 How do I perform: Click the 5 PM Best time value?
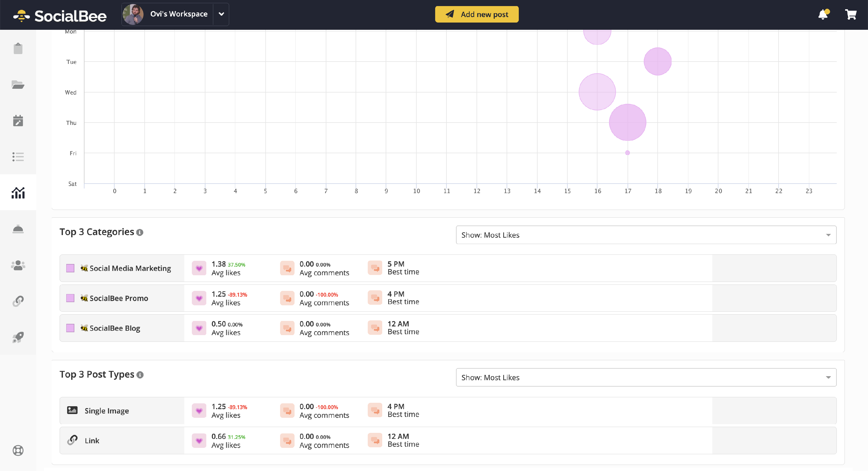396,264
